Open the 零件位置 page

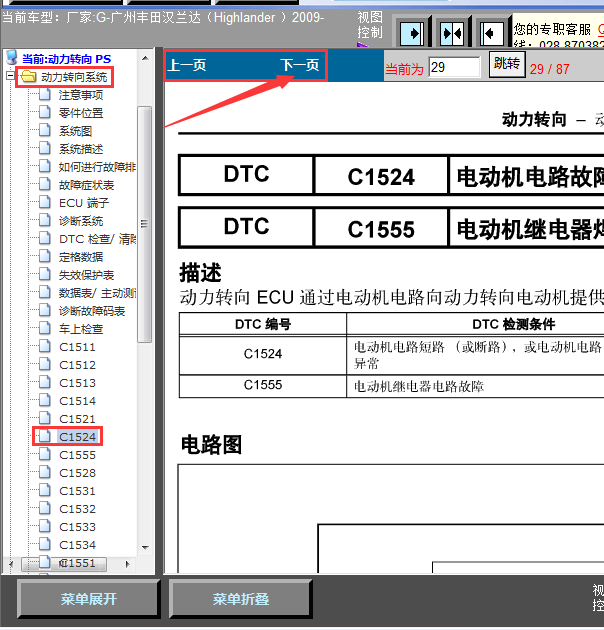(81, 113)
